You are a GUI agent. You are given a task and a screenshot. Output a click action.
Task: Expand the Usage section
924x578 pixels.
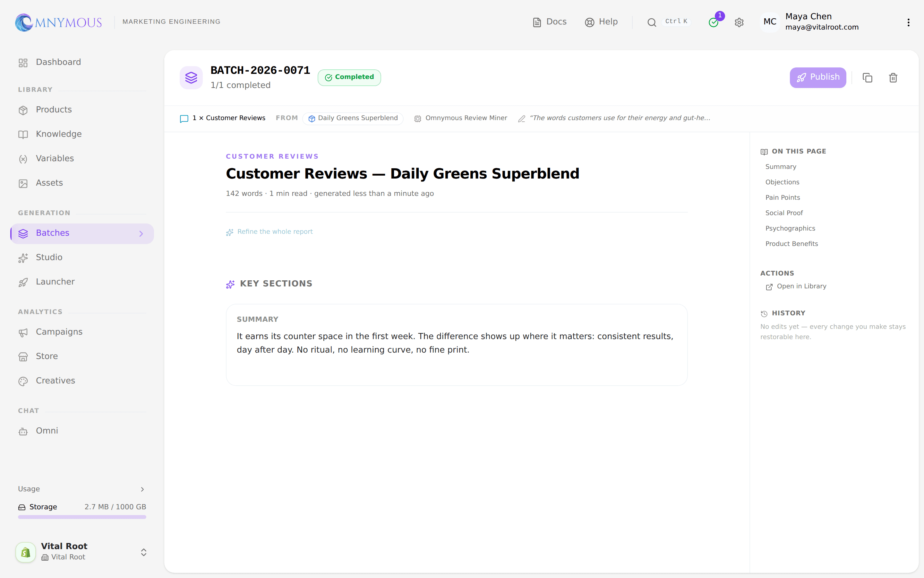82,489
